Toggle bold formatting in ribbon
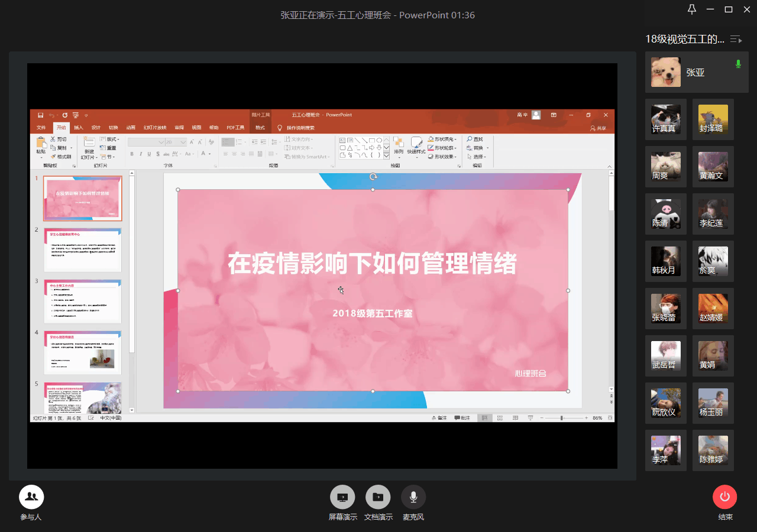 pyautogui.click(x=132, y=154)
